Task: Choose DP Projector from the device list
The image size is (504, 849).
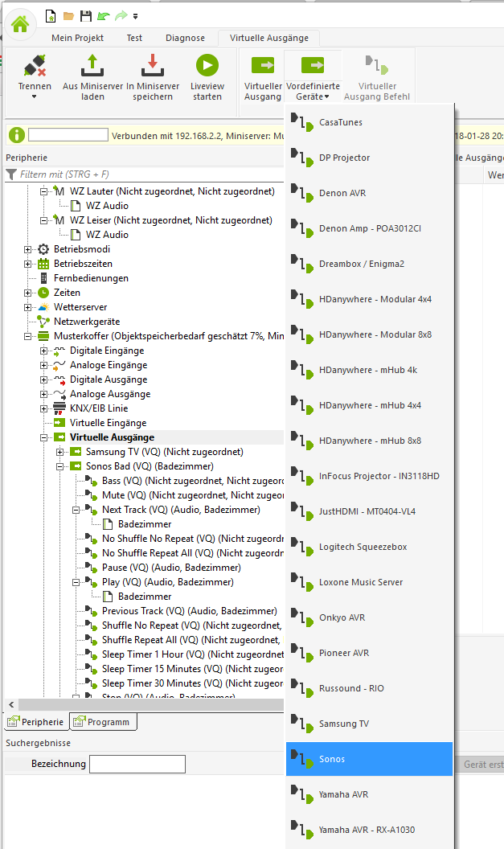Action: 369,158
